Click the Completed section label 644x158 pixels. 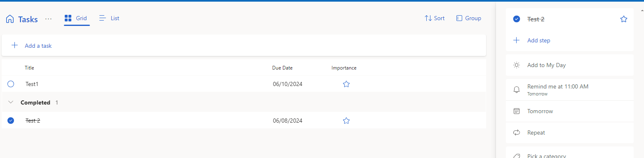pos(35,102)
